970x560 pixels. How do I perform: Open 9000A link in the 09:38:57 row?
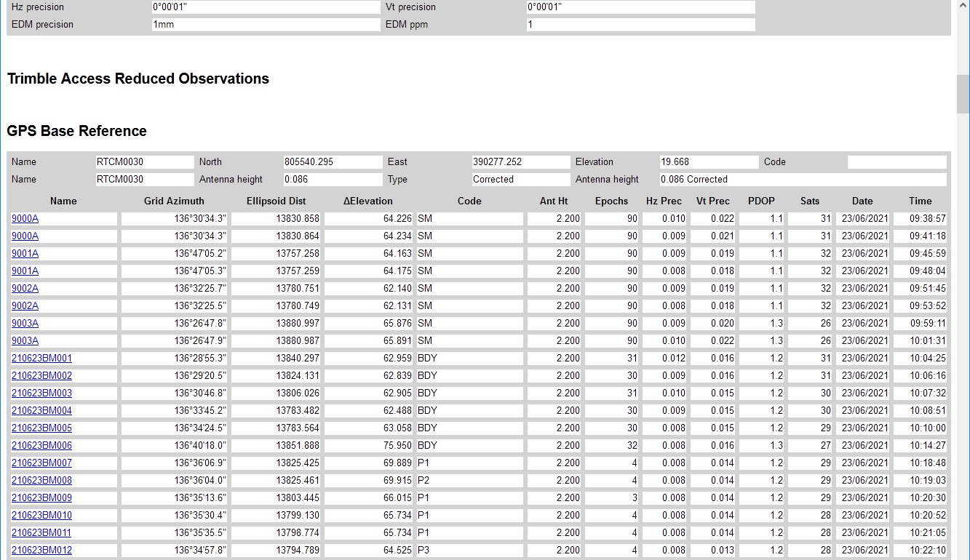(x=25, y=219)
